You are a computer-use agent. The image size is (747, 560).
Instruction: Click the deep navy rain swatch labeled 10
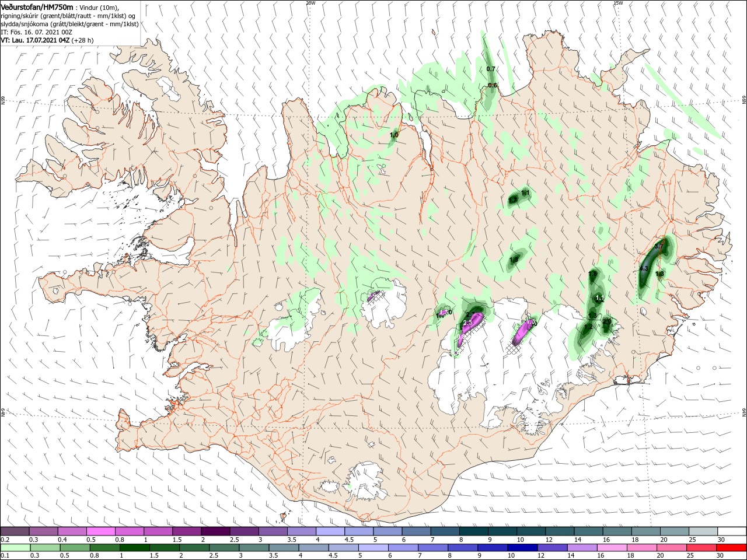(522, 548)
